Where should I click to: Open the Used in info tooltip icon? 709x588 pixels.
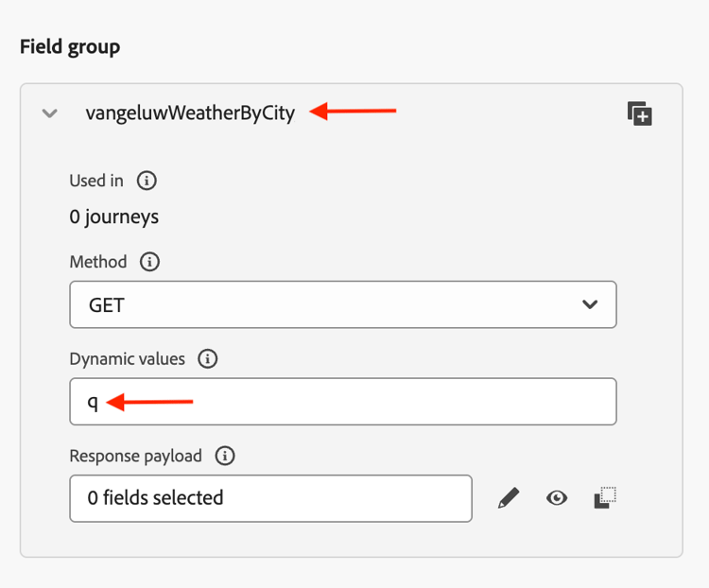[x=147, y=181]
